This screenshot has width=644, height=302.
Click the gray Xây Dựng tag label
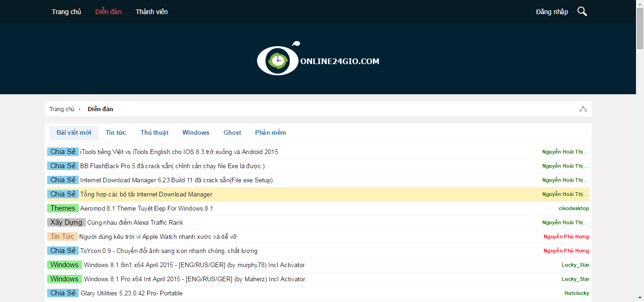pyautogui.click(x=66, y=222)
